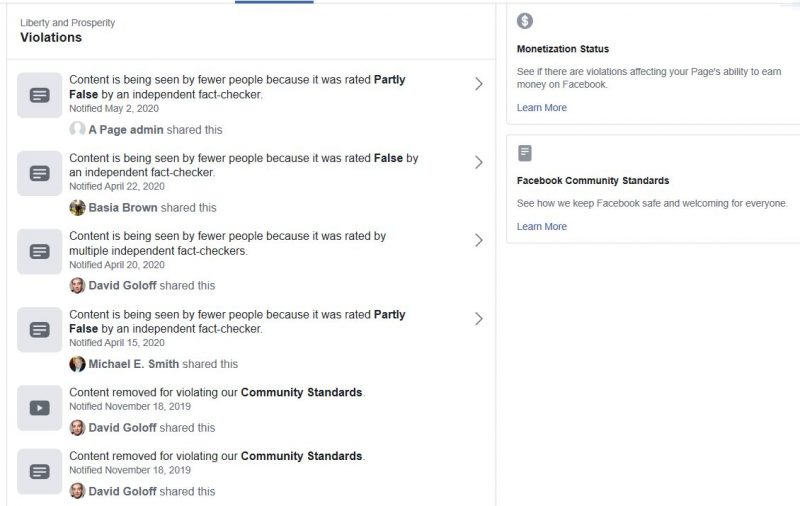Open Basia Brown's profile name link
800x506 pixels.
[123, 208]
